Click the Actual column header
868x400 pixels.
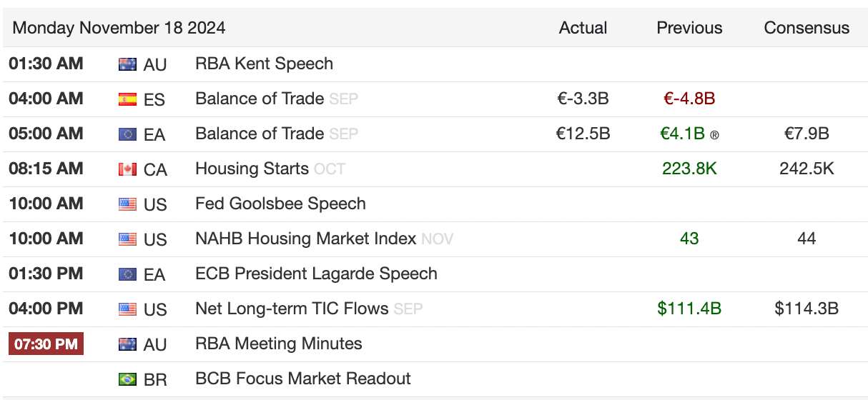(x=583, y=28)
